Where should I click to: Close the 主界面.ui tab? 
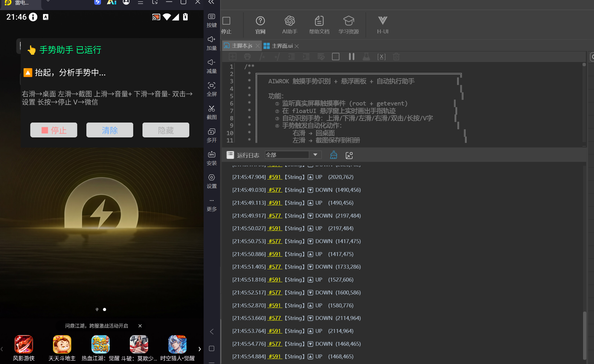coord(297,46)
